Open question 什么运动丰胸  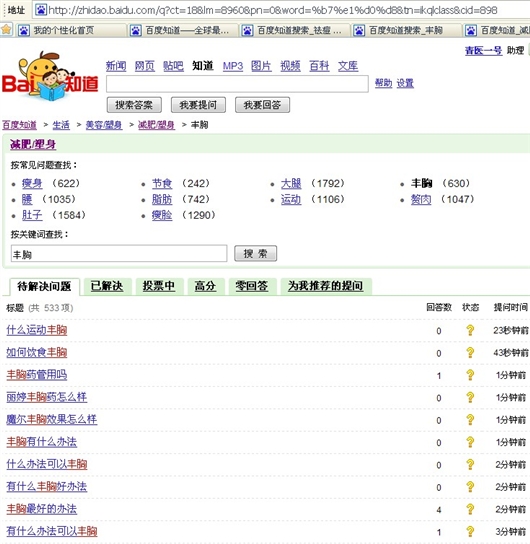(36, 330)
